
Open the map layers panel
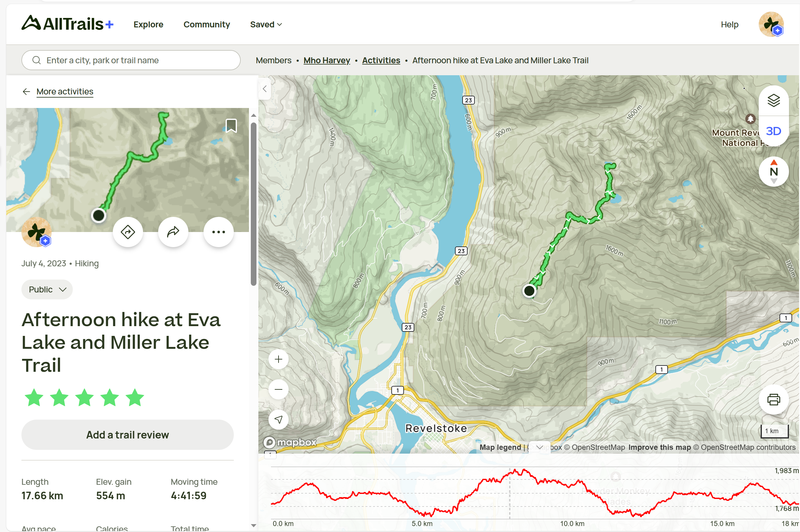click(774, 100)
